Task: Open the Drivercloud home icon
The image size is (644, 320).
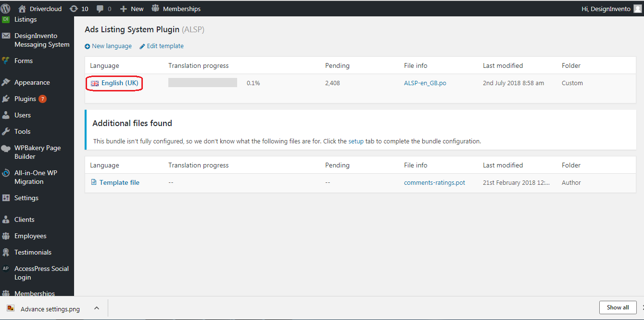Action: 22,9
